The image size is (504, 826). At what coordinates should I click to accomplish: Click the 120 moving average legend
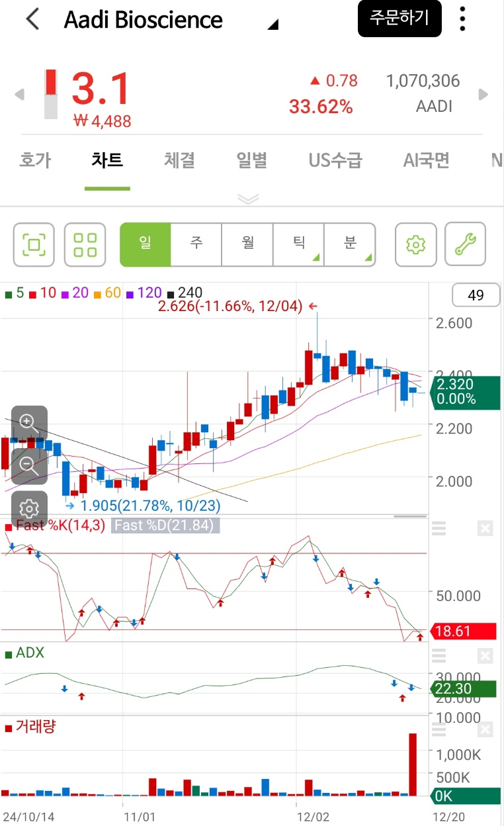pyautogui.click(x=144, y=293)
